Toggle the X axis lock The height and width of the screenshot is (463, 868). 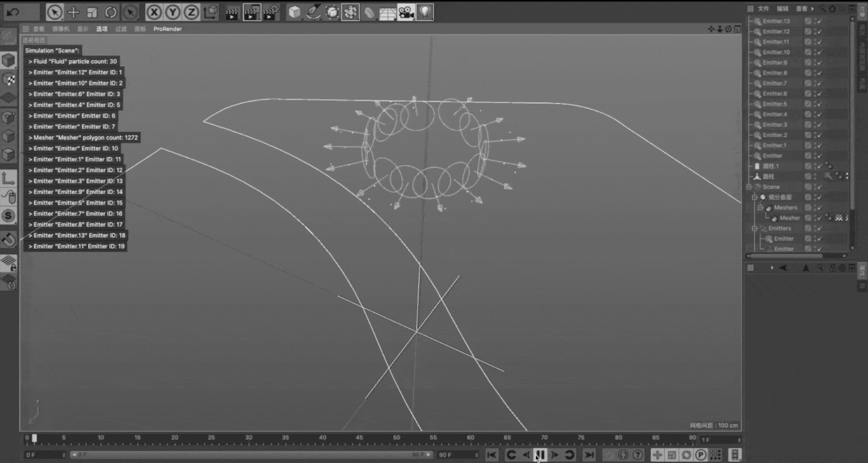pyautogui.click(x=154, y=12)
